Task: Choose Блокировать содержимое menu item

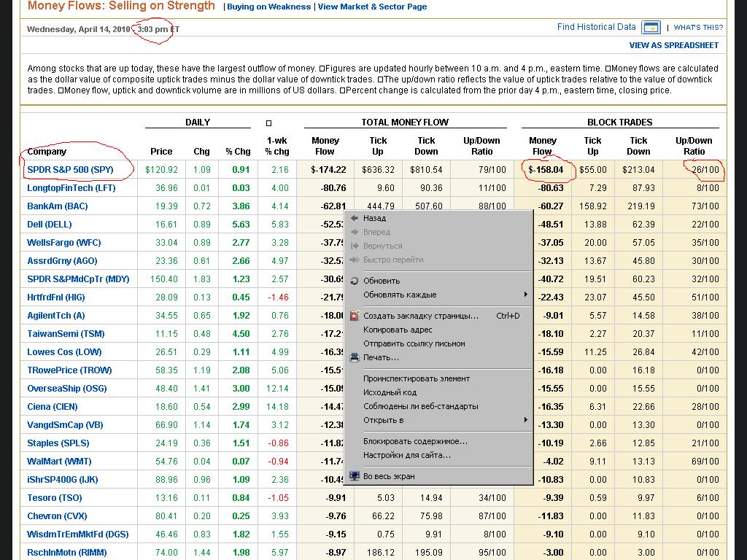Action: [x=415, y=441]
